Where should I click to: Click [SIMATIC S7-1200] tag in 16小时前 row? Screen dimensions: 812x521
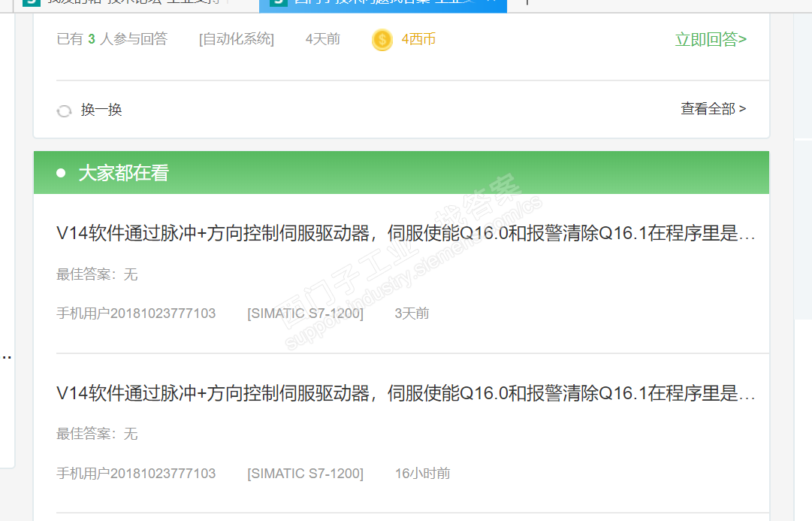pyautogui.click(x=305, y=474)
